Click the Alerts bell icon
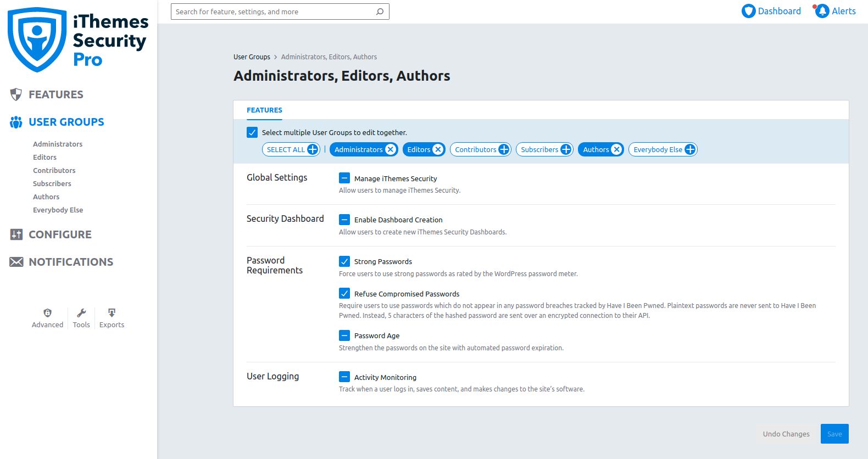Viewport: 868px width, 459px height. [822, 11]
